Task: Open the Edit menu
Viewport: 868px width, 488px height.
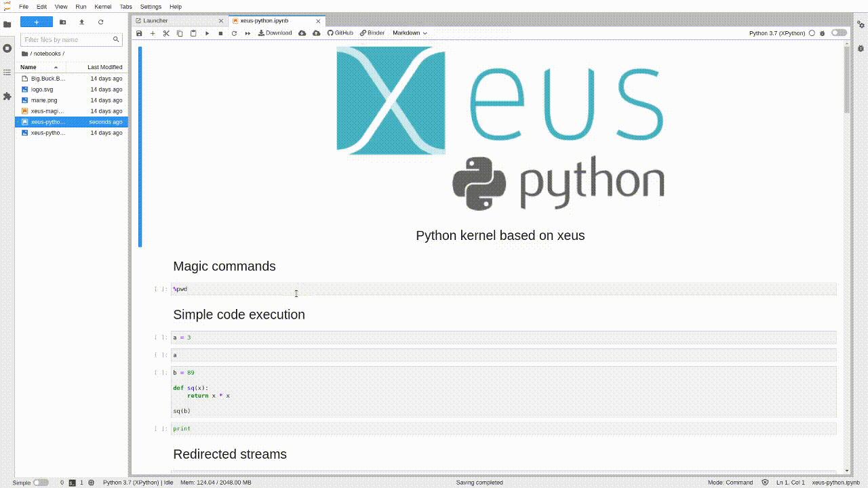Action: click(41, 7)
